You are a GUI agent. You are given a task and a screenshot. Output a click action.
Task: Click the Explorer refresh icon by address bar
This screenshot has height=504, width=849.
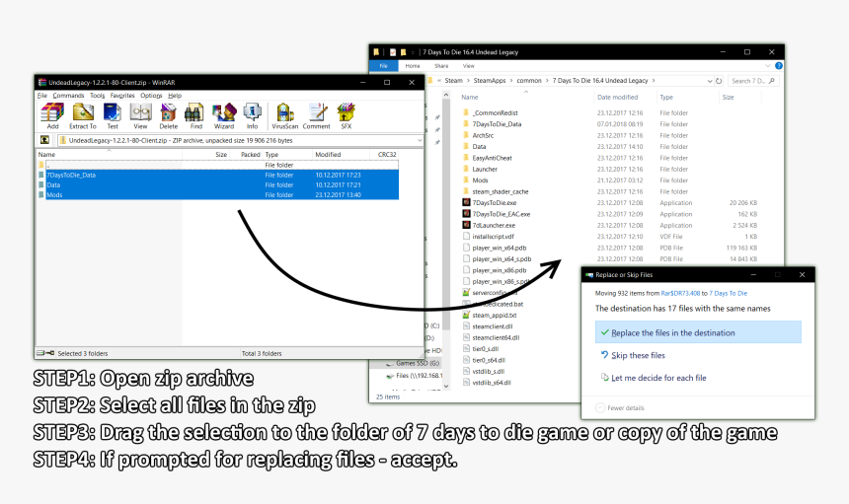(x=719, y=81)
